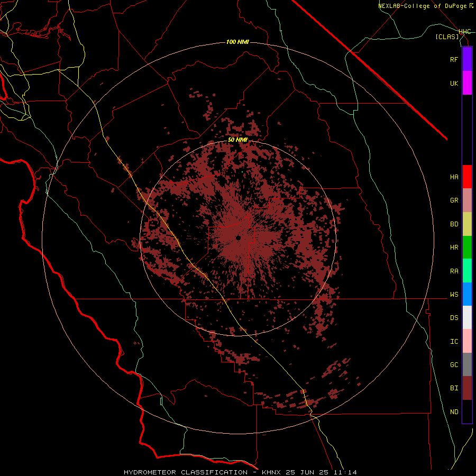Image resolution: width=476 pixels, height=476 pixels.
Task: Click the UK magenta legend swatch
Action: [x=467, y=83]
